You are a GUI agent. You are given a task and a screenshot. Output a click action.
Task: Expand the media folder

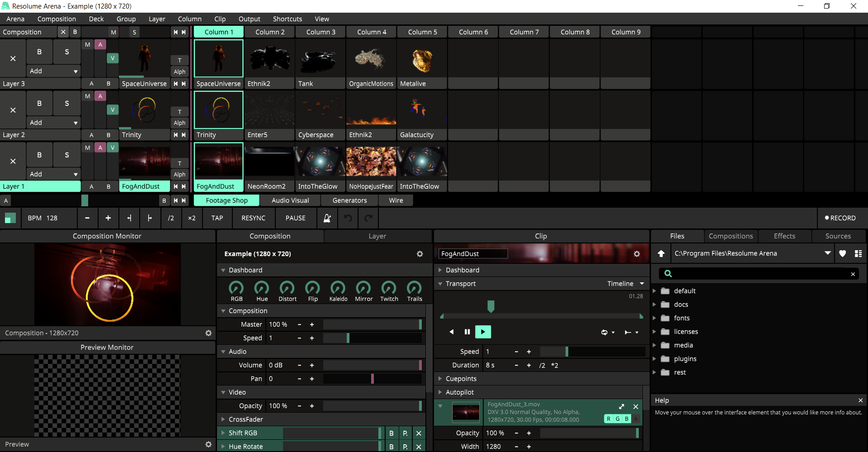(654, 345)
